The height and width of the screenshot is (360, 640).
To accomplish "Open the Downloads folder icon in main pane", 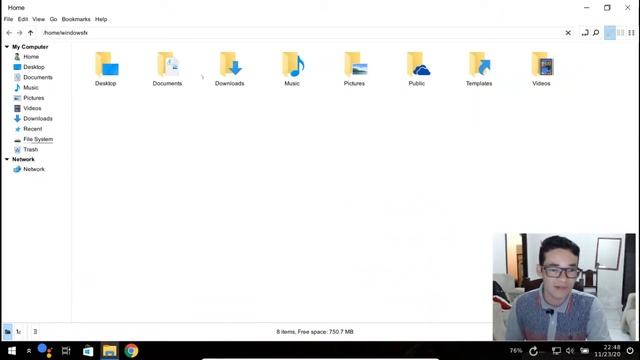I will click(x=230, y=64).
